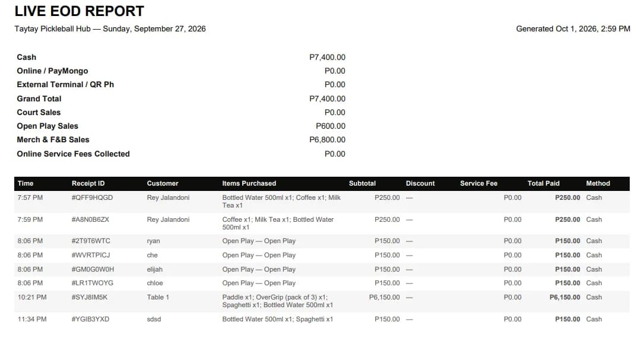Viewport: 644px width, 357px height.
Task: Click the Customer column header
Action: 163,183
